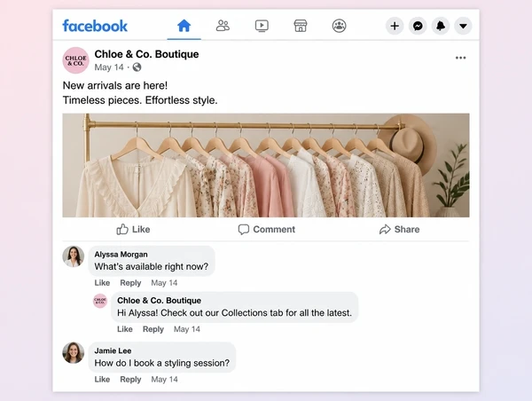Click the Facebook logo
The image size is (532, 401).
tap(95, 26)
